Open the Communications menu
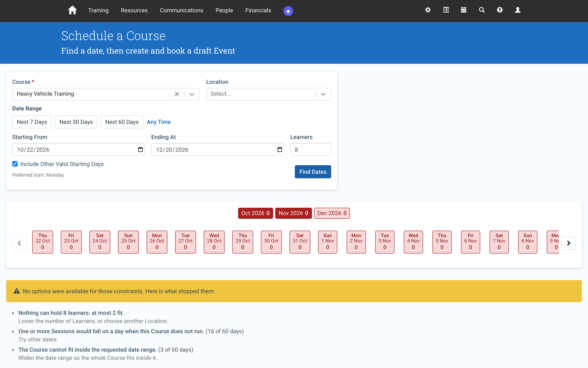 [x=182, y=10]
